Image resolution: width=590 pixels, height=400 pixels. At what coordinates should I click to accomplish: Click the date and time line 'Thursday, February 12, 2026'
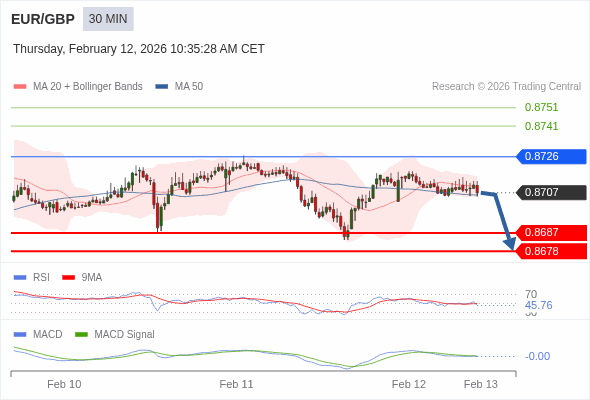[139, 49]
